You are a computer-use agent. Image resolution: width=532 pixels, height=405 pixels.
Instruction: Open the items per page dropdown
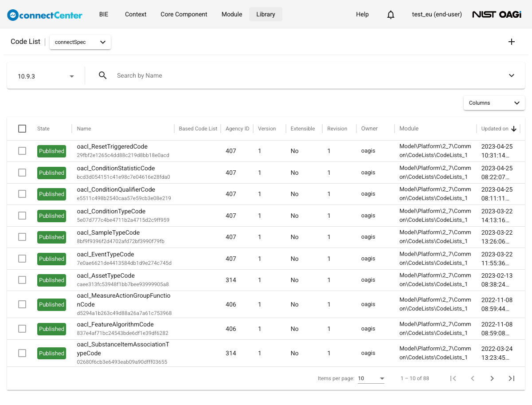pyautogui.click(x=371, y=378)
